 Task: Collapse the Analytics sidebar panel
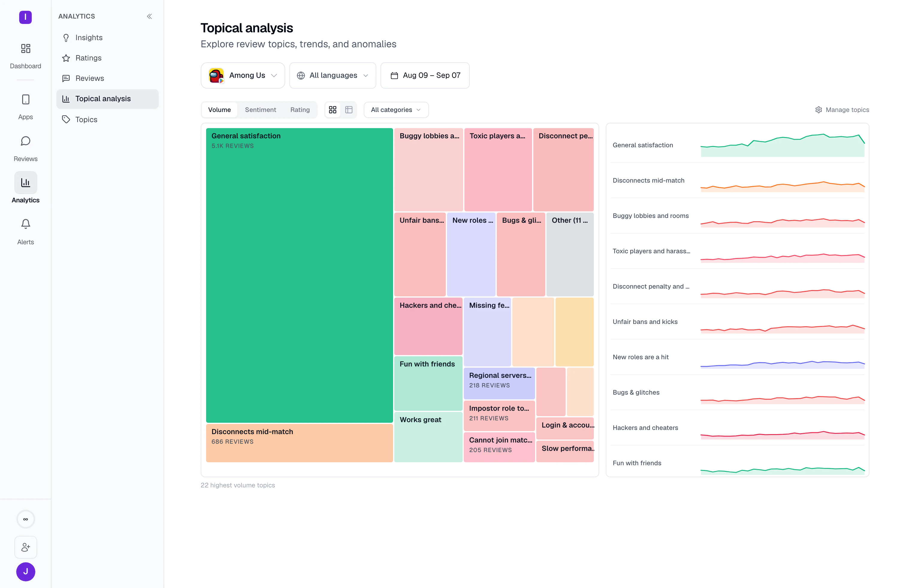[x=149, y=16]
